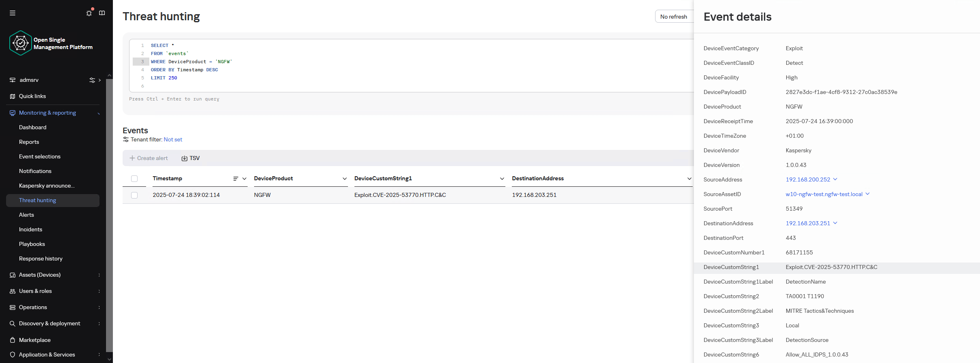Viewport: 980px width, 363px height.
Task: Open the DeviceCustomString1 column dropdown
Action: [502, 179]
